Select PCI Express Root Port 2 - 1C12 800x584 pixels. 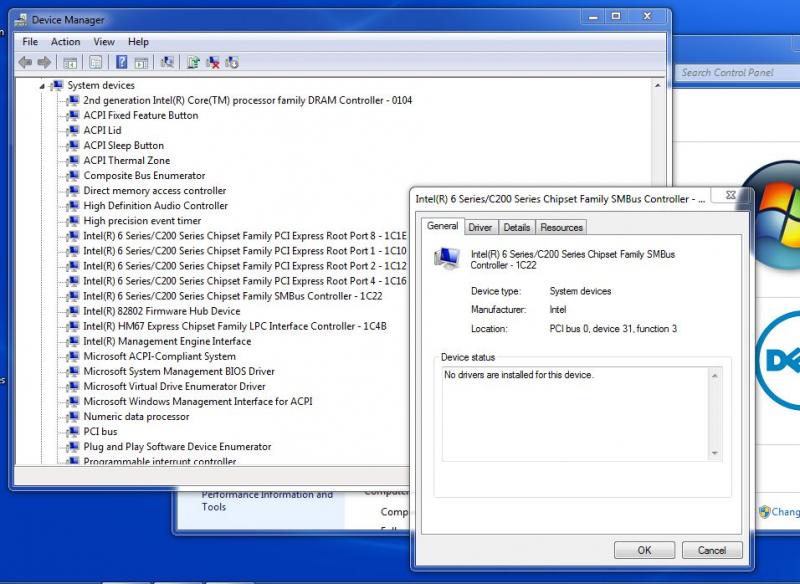(245, 266)
